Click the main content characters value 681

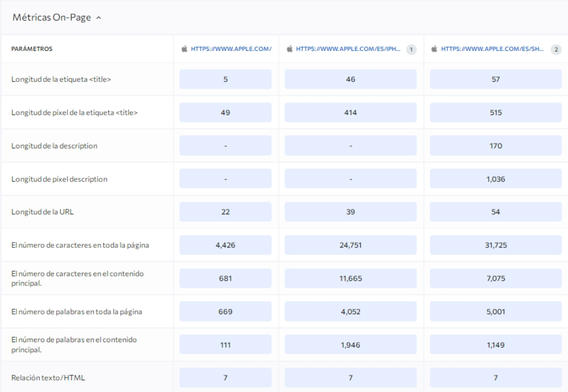[225, 278]
